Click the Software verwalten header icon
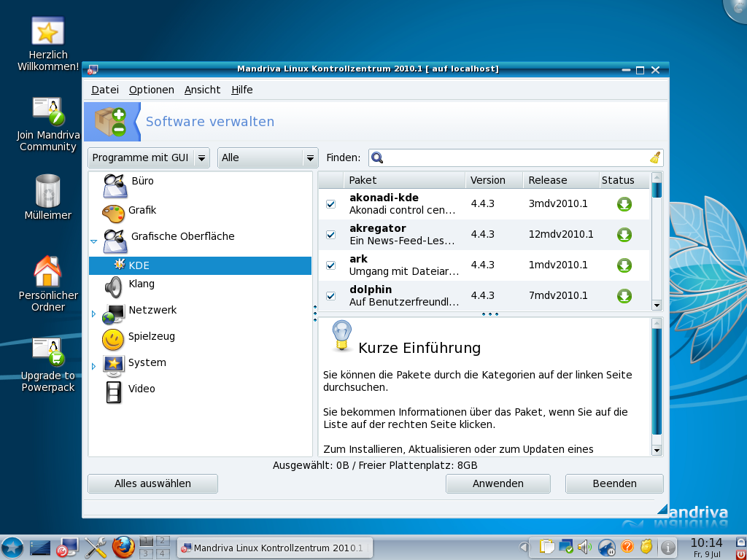The image size is (747, 560). [x=111, y=120]
